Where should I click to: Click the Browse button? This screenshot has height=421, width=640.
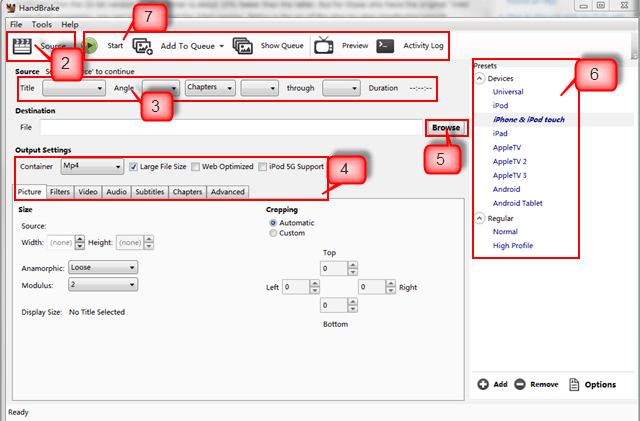click(x=446, y=128)
